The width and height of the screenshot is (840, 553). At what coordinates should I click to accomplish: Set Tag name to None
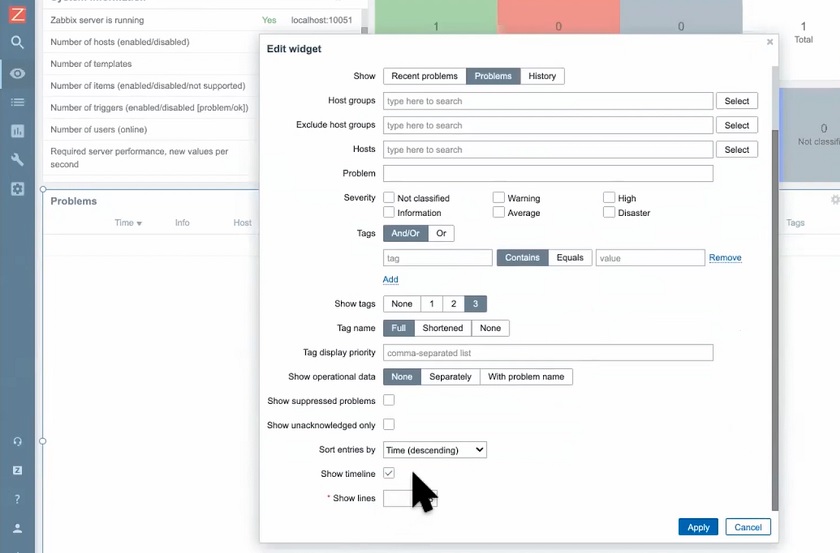(490, 328)
